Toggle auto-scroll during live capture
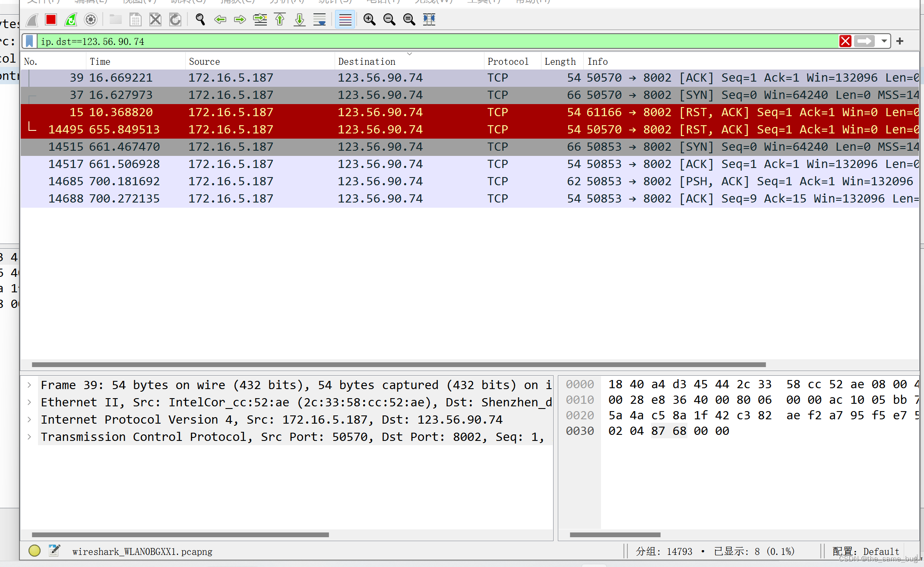The height and width of the screenshot is (567, 924). pos(320,19)
